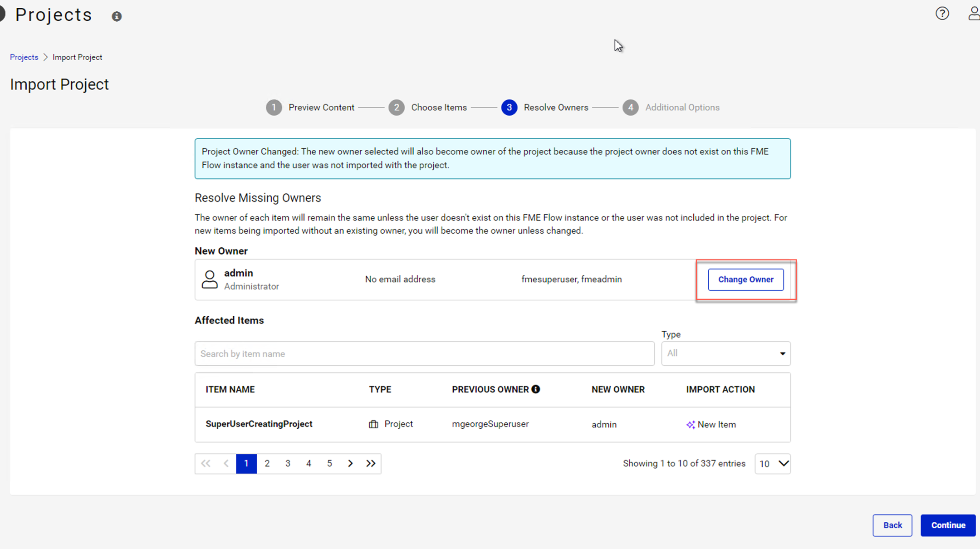
Task: Open the Type filter dropdown
Action: coord(726,353)
